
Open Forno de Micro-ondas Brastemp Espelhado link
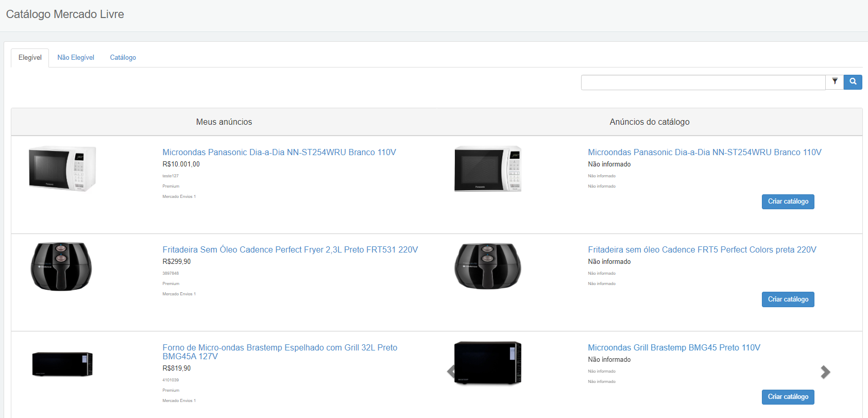pos(280,352)
